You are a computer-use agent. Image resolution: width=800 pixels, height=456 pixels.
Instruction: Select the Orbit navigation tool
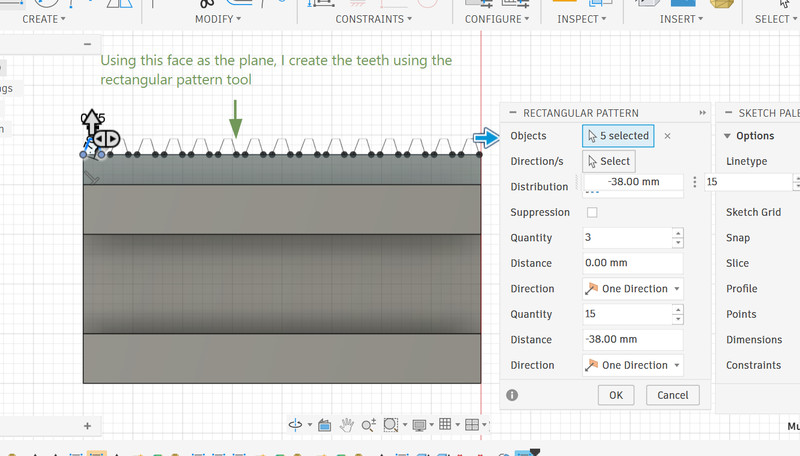coord(295,424)
